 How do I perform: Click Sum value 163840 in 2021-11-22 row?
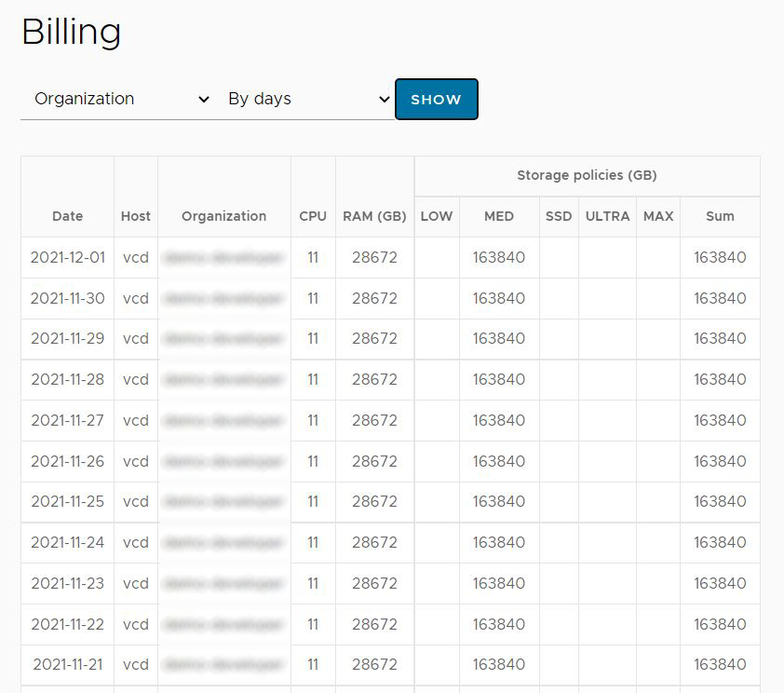[720, 624]
